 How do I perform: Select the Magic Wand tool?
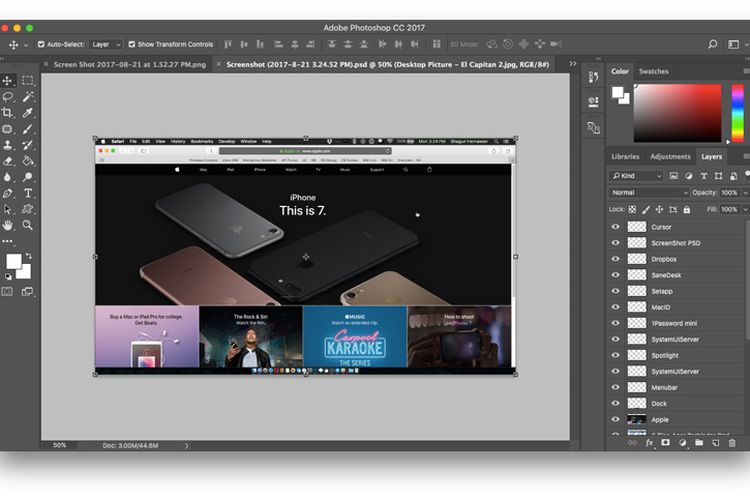(28, 97)
